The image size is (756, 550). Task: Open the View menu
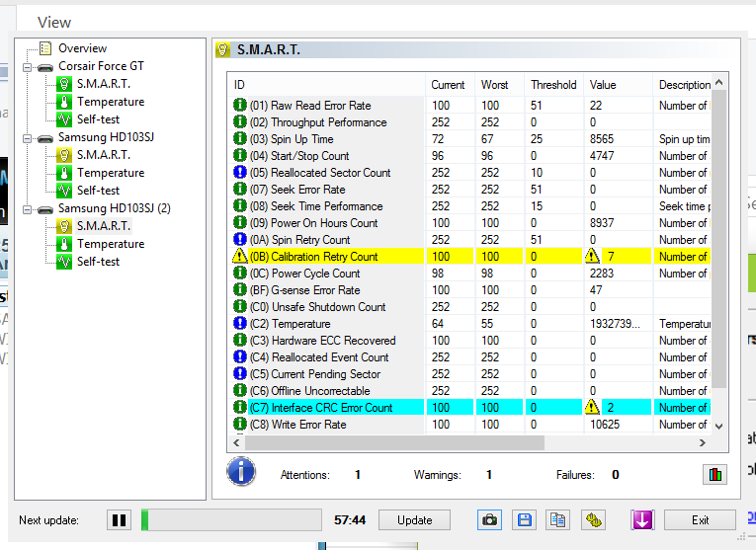coord(53,21)
